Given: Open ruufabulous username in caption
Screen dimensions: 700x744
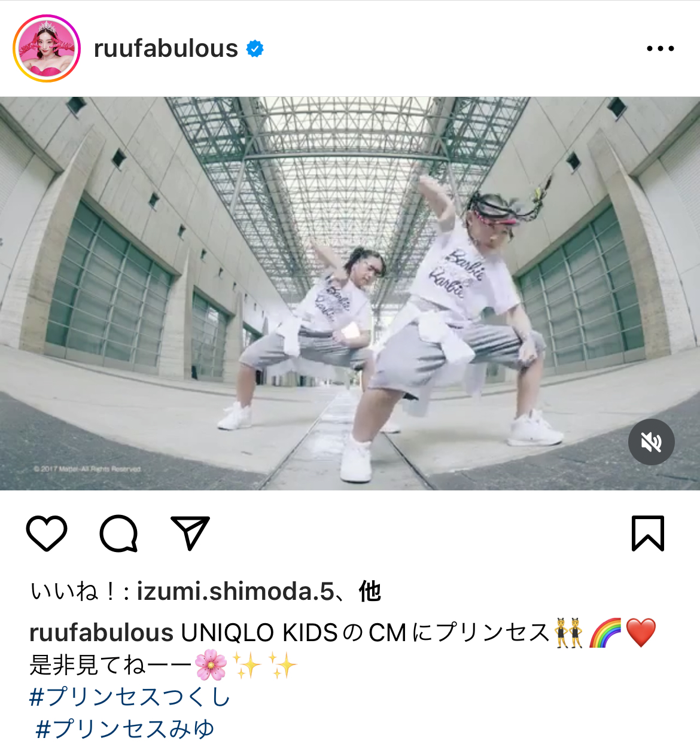Looking at the screenshot, I should click(x=101, y=633).
